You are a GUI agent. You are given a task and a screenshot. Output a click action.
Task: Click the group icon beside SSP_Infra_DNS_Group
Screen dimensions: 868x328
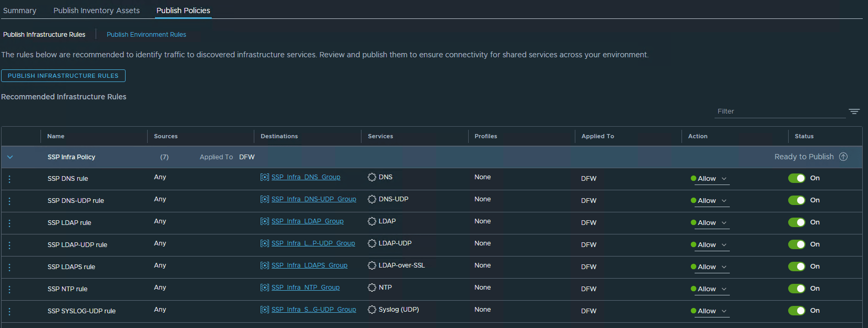[x=265, y=177]
